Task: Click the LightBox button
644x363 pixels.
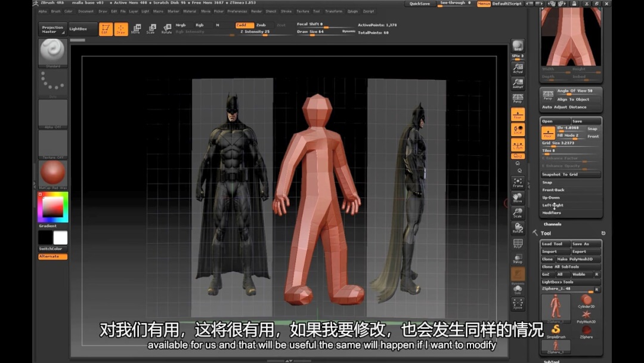Action: coord(82,29)
